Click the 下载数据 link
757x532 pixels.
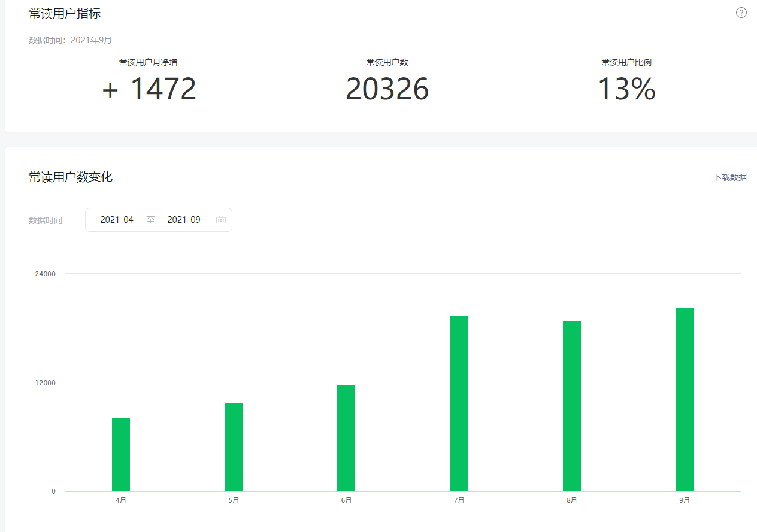point(730,177)
